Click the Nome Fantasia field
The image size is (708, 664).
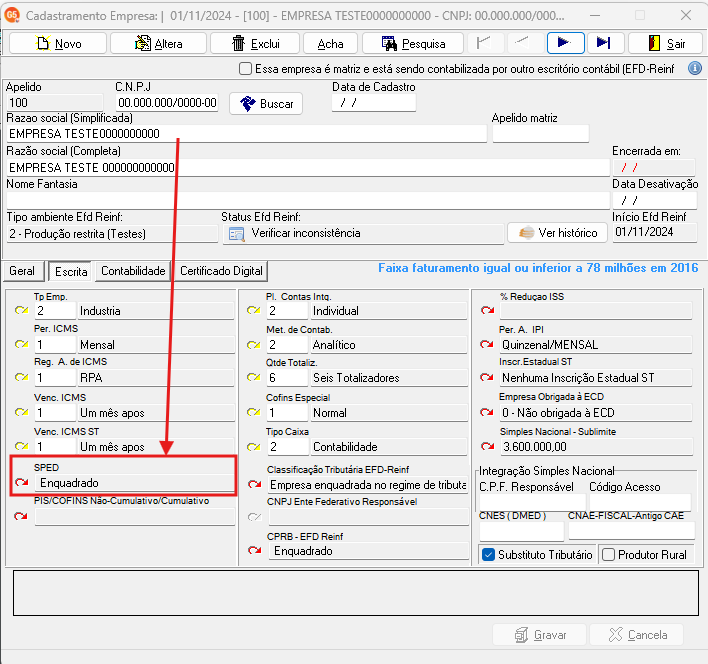(308, 200)
